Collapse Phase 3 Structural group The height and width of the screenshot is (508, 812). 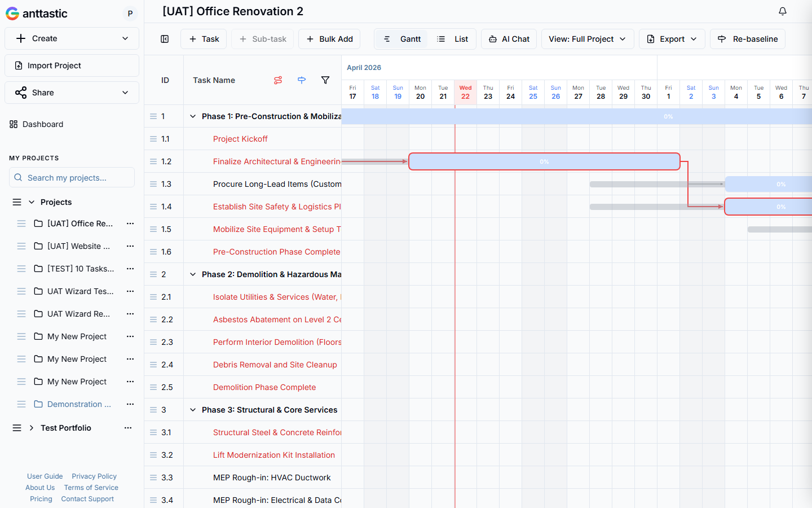[x=193, y=410]
